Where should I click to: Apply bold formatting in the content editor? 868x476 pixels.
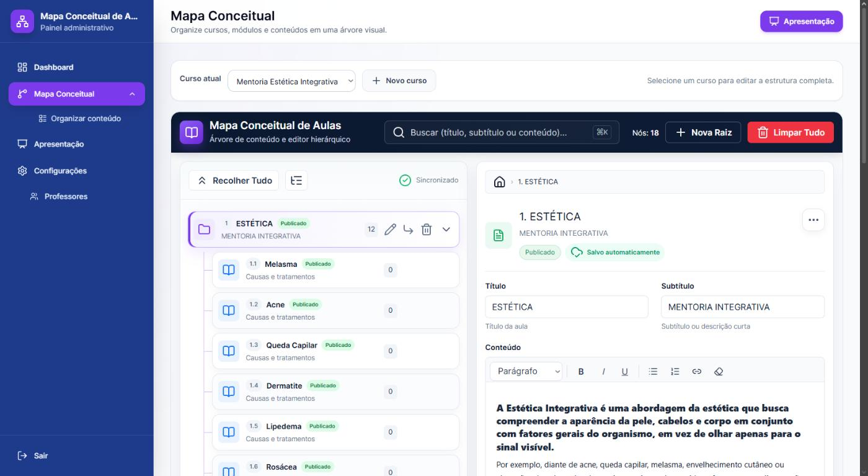[581, 372]
